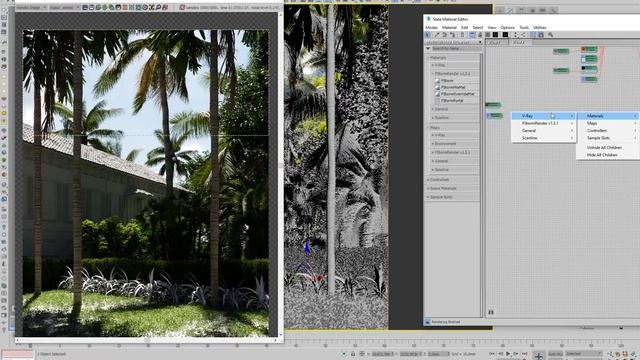Click the Parameter Editor toggle icon
640x360 pixels.
click(541, 35)
